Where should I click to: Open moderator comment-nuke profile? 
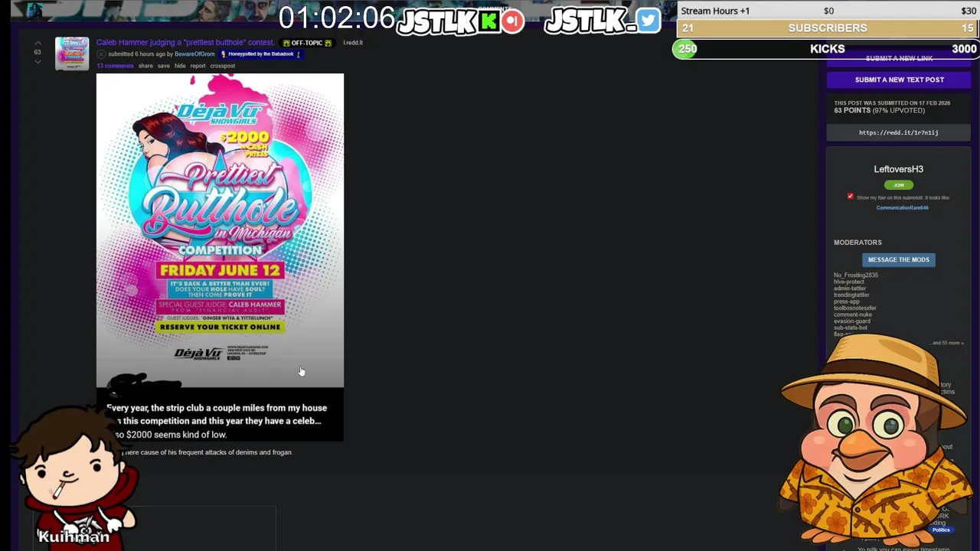(853, 315)
